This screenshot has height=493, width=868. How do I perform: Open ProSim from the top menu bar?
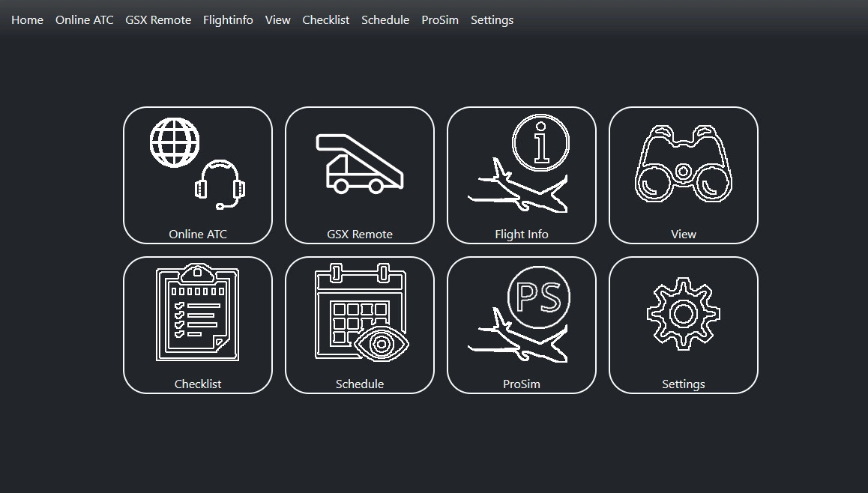tap(440, 20)
